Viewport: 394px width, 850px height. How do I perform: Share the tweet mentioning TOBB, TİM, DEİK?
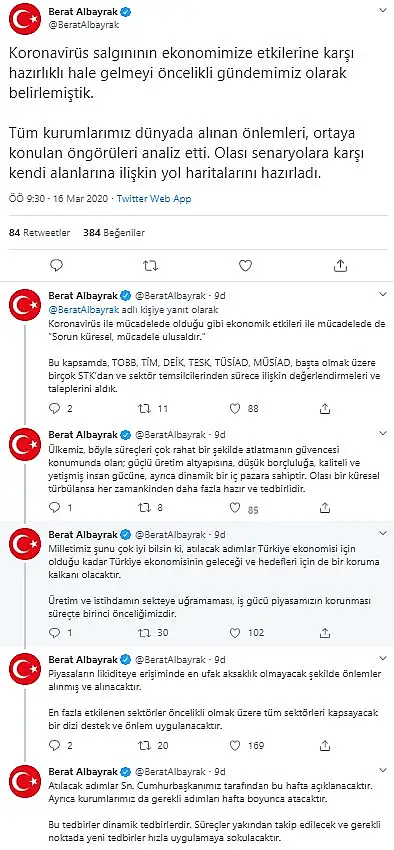[325, 409]
